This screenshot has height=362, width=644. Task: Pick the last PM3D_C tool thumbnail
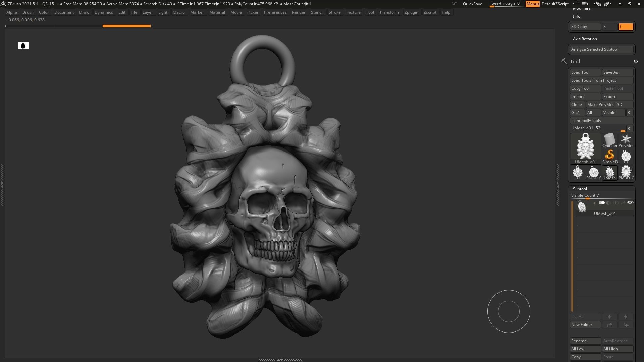tap(626, 173)
